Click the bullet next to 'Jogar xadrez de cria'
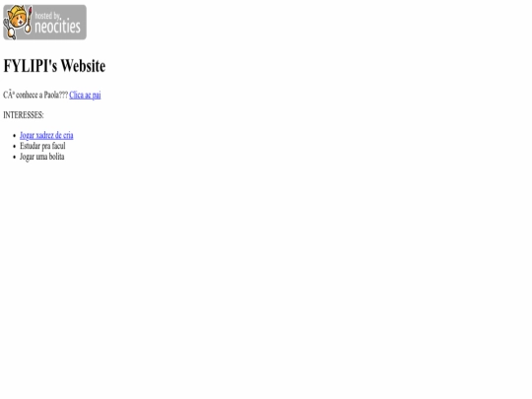Viewport: 532px width, 399px height. tap(14, 136)
